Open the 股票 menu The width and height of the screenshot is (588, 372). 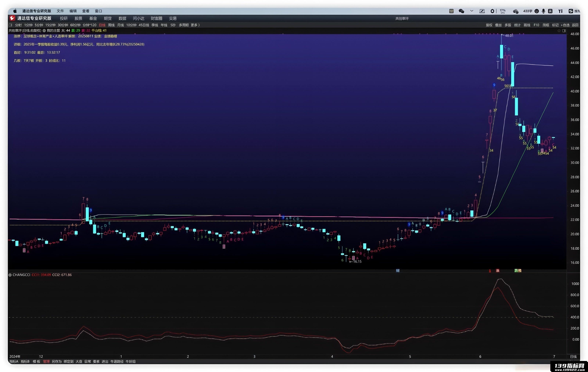(78, 18)
